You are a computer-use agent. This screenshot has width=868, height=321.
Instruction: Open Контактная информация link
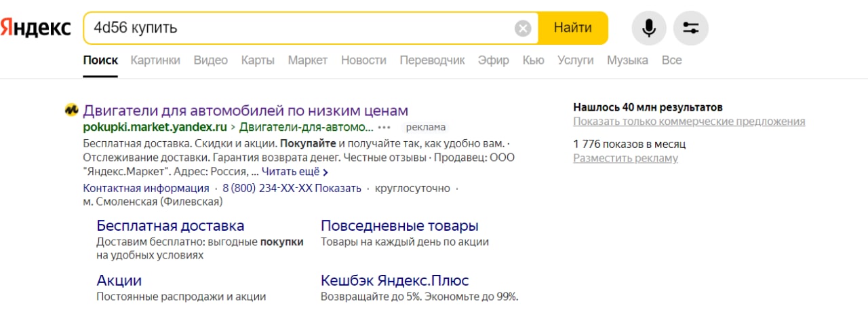pyautogui.click(x=146, y=188)
